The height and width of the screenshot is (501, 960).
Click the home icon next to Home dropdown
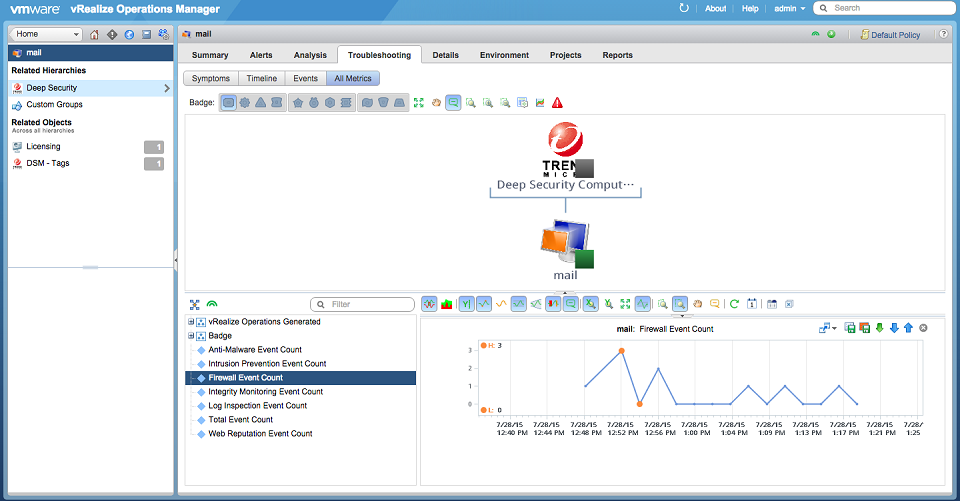click(x=94, y=35)
